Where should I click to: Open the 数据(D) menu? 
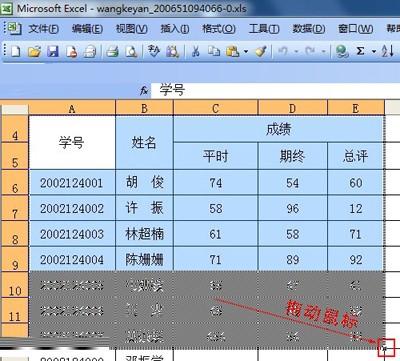(x=309, y=29)
